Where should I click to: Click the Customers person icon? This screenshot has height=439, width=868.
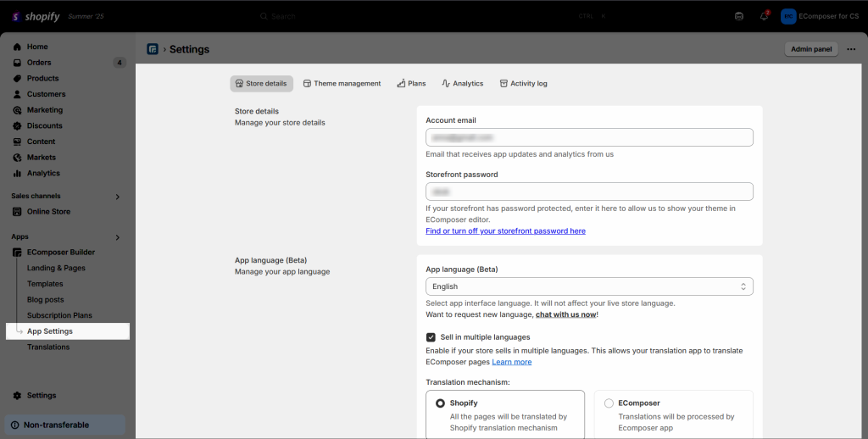pyautogui.click(x=17, y=94)
